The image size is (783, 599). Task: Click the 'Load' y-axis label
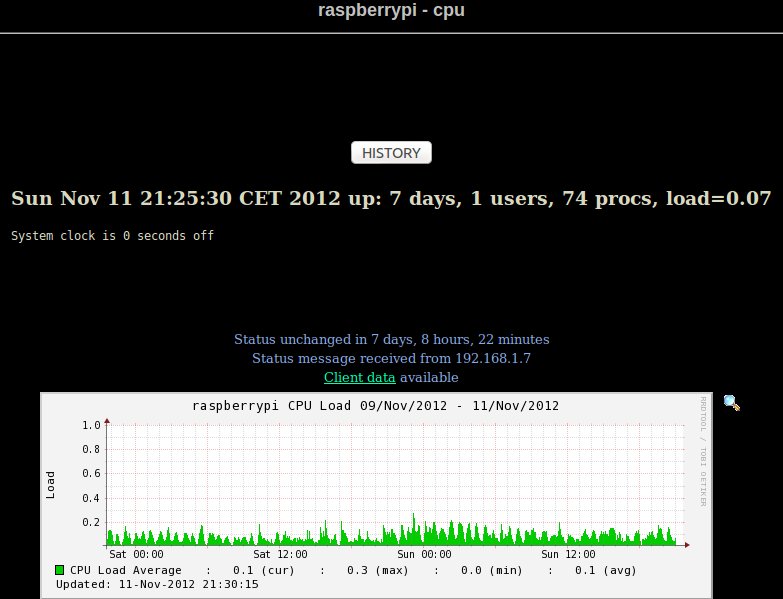tap(50, 485)
